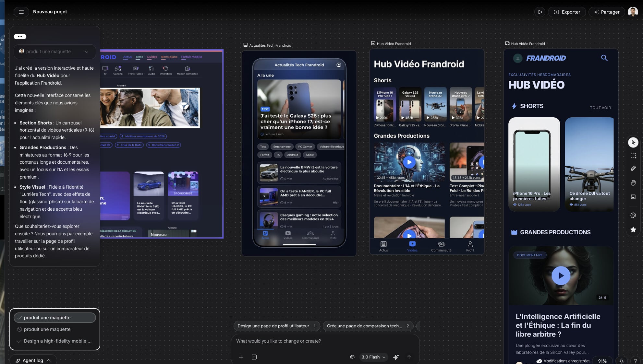Expand the Agent log panel

click(33, 360)
